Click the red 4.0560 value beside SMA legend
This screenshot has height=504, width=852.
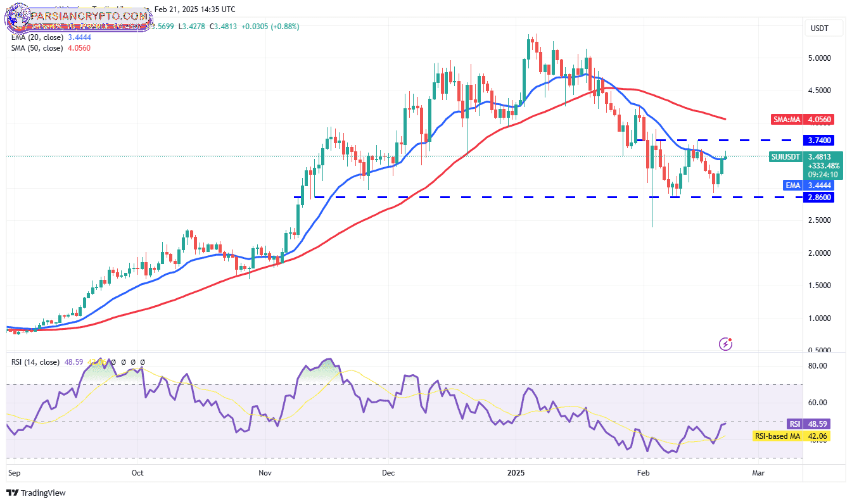78,48
